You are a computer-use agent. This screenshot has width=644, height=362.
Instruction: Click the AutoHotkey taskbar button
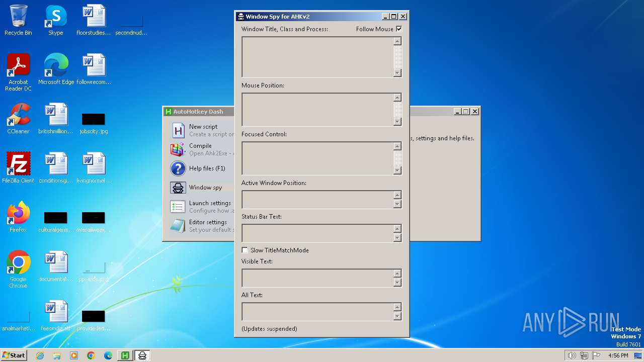[x=125, y=355]
